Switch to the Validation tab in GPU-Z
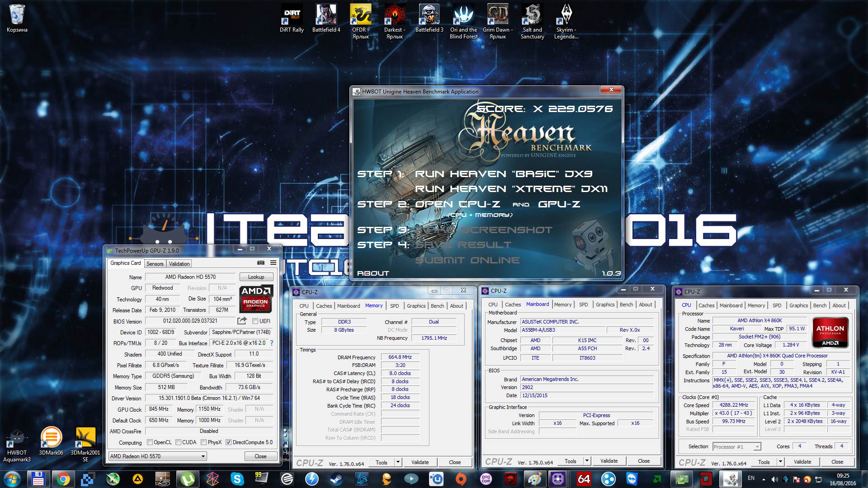 179,264
